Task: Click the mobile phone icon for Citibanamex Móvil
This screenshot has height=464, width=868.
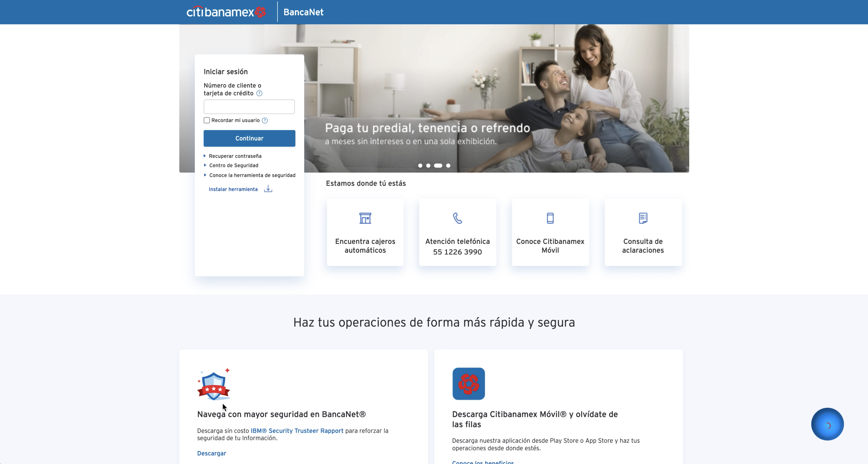Action: coord(550,218)
